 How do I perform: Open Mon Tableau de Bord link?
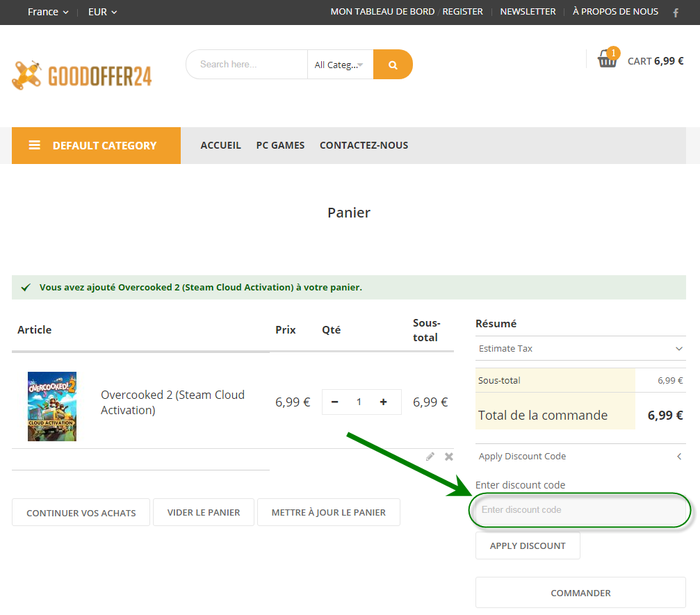pyautogui.click(x=382, y=12)
